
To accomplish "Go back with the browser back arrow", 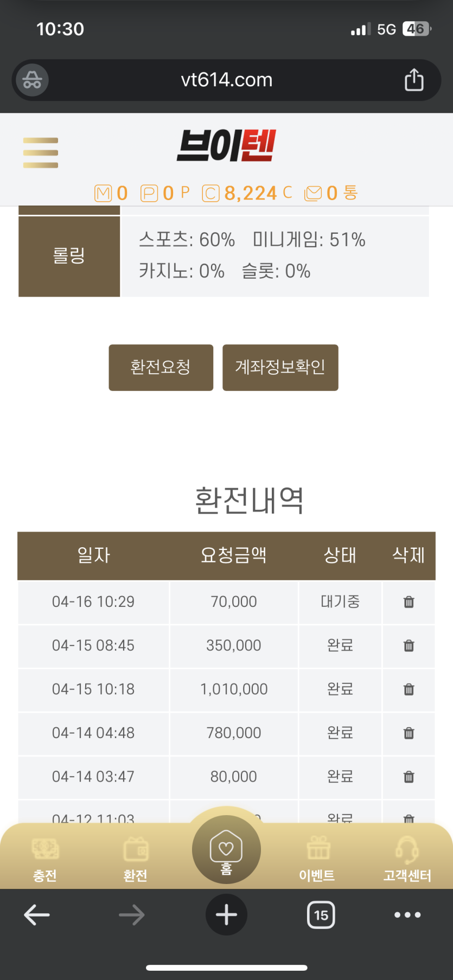I will 37,915.
